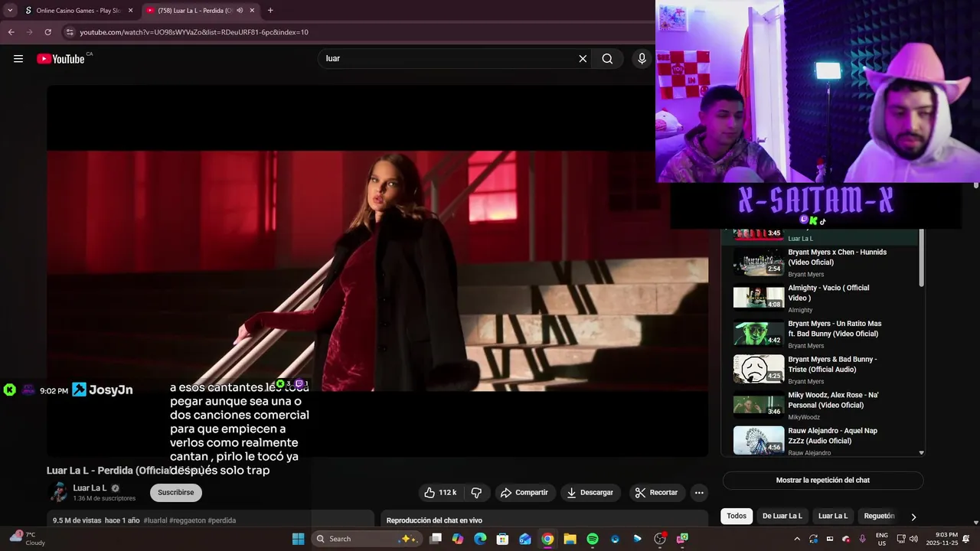Open Microsoft Edge from the taskbar
This screenshot has height=551, width=980.
point(480,539)
